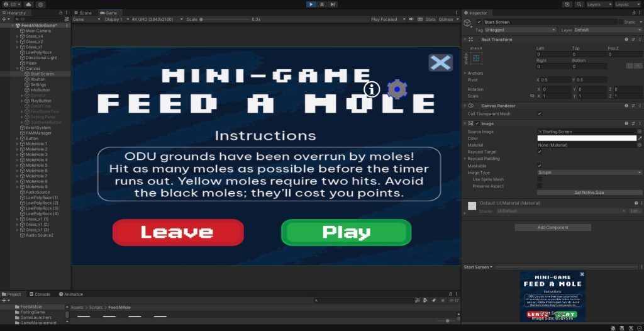Open Rect Transform help icon
This screenshot has width=644, height=331.
pyautogui.click(x=626, y=40)
